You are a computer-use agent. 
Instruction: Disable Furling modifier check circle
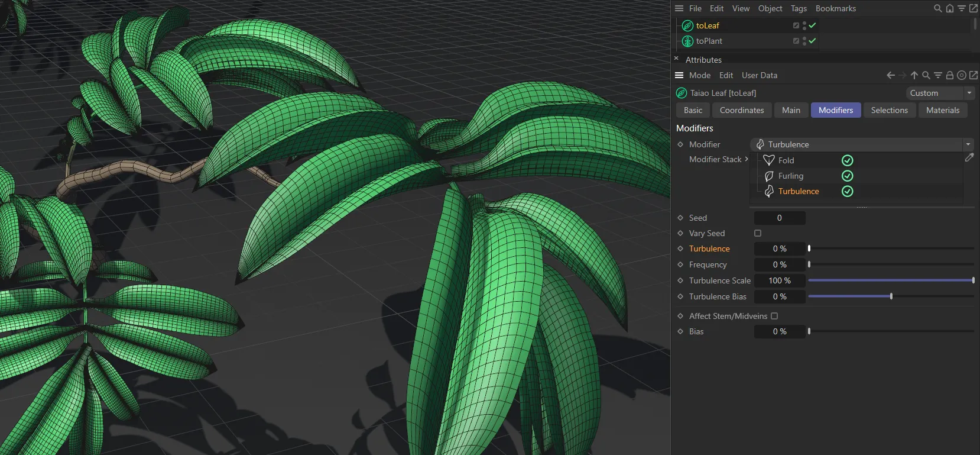(x=847, y=176)
